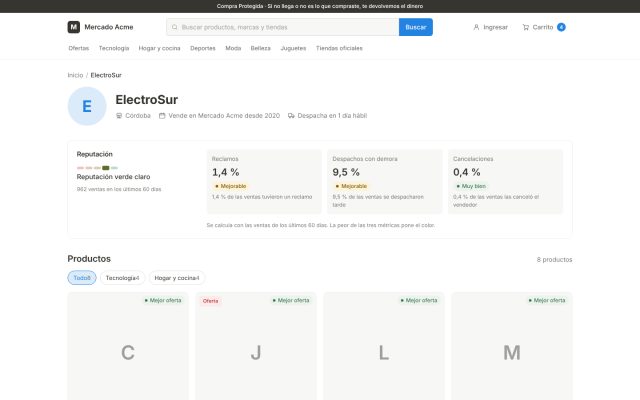The width and height of the screenshot is (640, 400).
Task: Select the Tecnología product filter chip
Action: coord(122,278)
